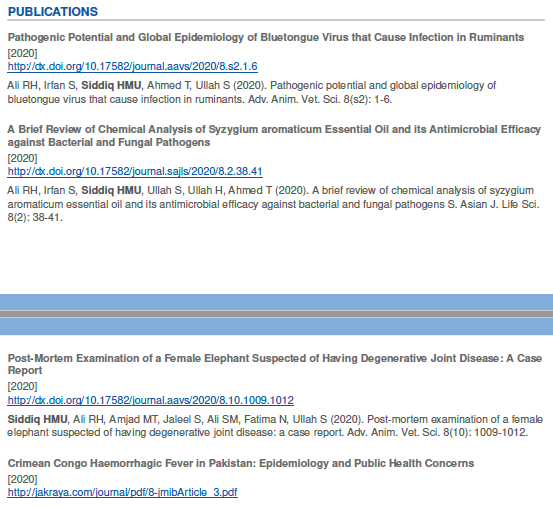Click the PUBLICATIONS section heading

(53, 12)
